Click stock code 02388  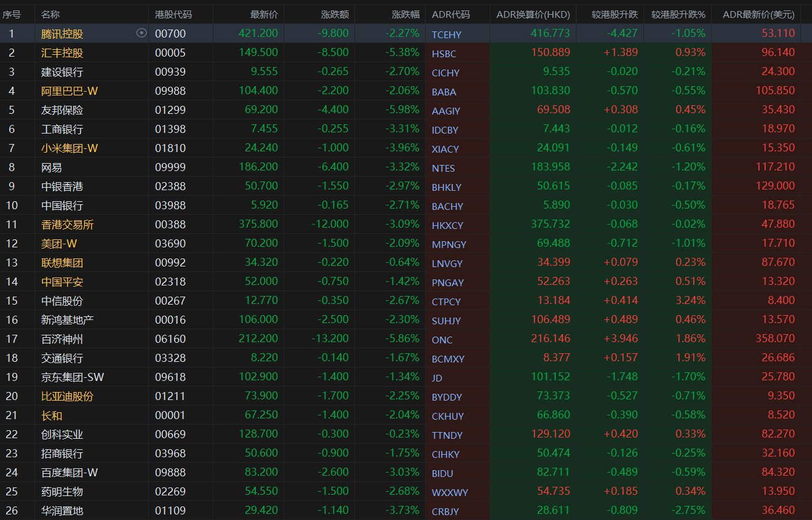click(170, 186)
